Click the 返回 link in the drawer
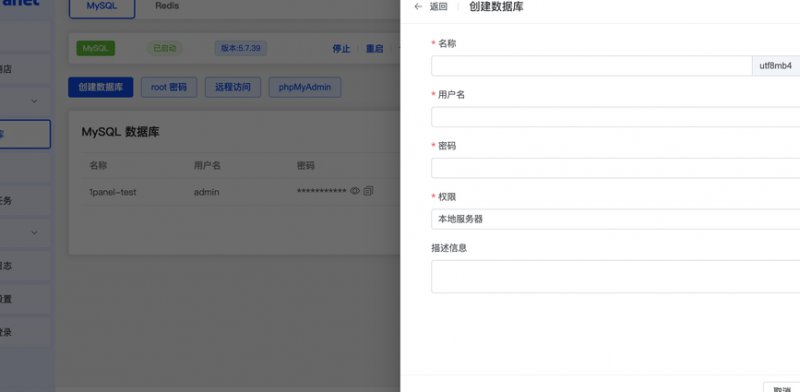 click(x=439, y=7)
